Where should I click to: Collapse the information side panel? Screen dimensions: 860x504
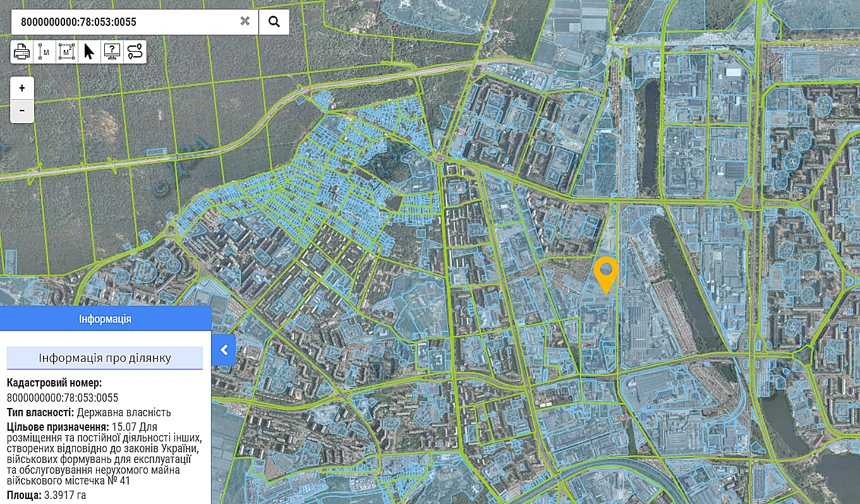click(x=224, y=350)
